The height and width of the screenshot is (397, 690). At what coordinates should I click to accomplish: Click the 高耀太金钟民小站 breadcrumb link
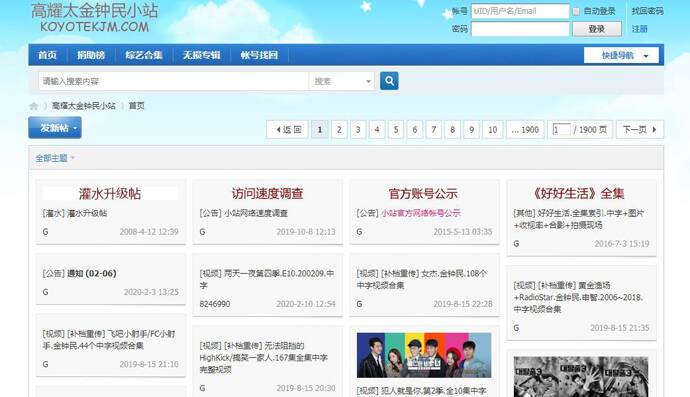click(x=84, y=106)
